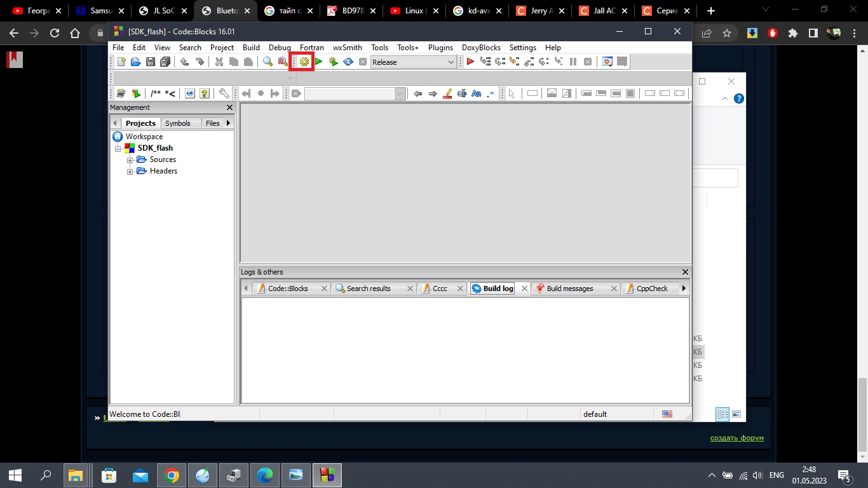
Task: Click the blue help icon in the background window
Action: pos(738,98)
